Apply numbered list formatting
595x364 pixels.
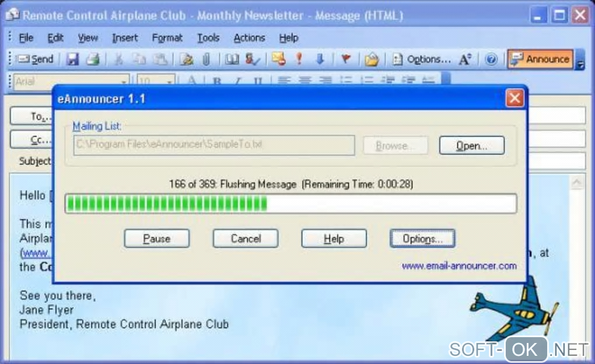pos(366,80)
